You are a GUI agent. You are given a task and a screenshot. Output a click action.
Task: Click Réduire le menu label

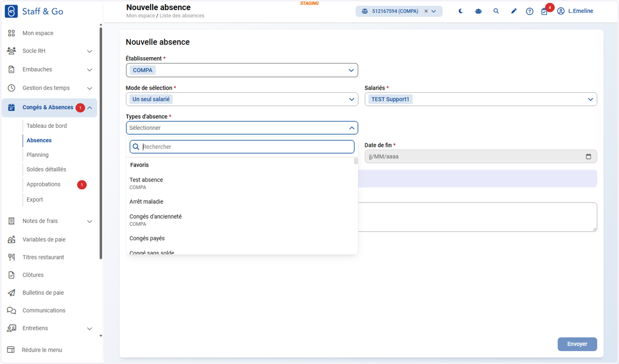pyautogui.click(x=42, y=350)
